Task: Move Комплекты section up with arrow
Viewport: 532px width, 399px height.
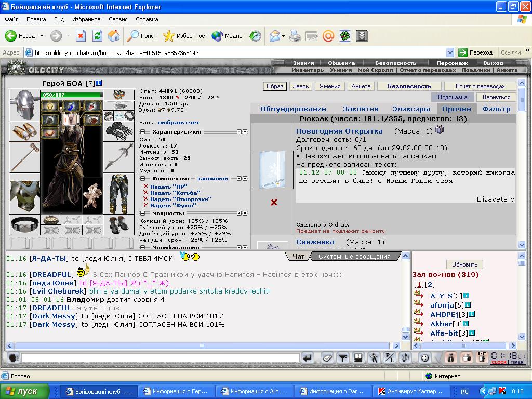Action: tap(239, 179)
